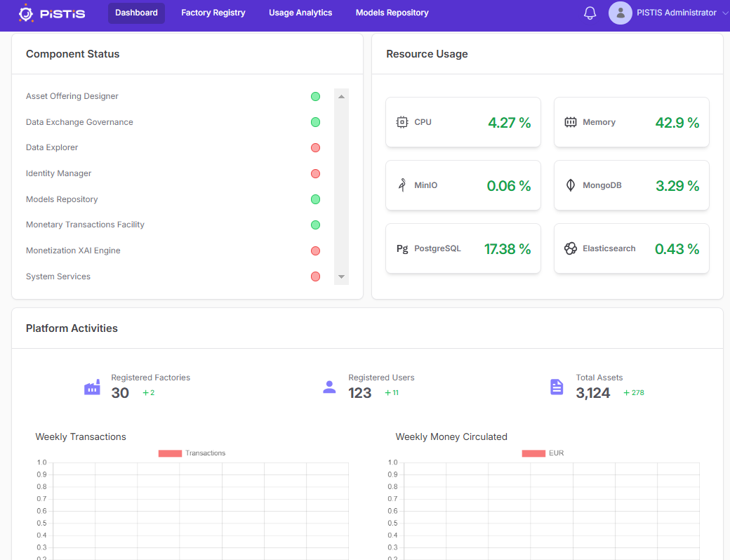Click the Transactions legend label
Image resolution: width=730 pixels, height=560 pixels.
coord(205,453)
